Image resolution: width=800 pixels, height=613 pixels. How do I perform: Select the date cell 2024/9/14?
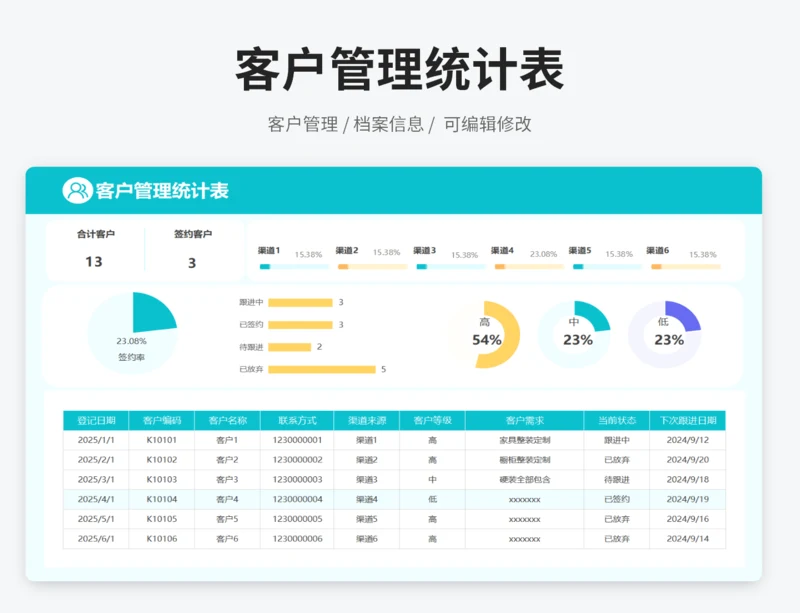tap(688, 539)
